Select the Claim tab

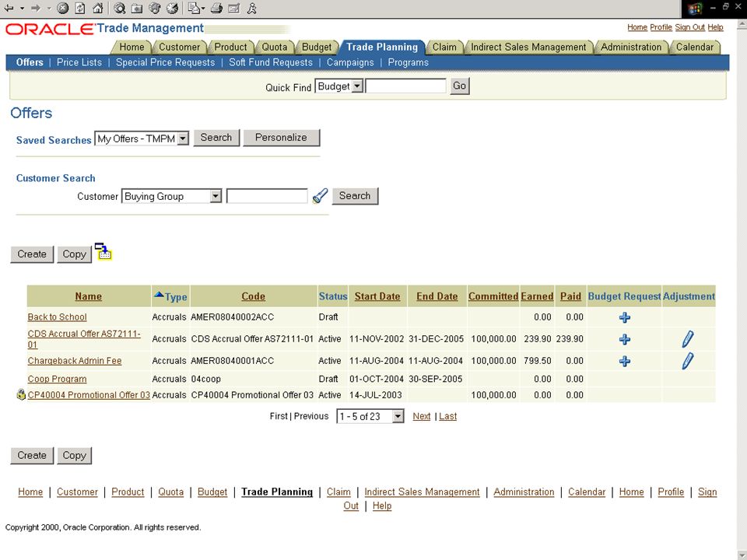coord(444,47)
